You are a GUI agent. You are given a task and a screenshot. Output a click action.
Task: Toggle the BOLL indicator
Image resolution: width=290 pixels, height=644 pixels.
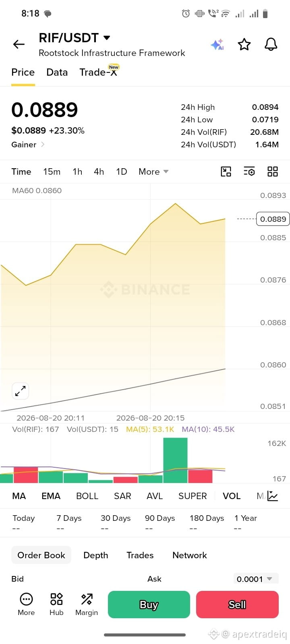[x=87, y=496]
